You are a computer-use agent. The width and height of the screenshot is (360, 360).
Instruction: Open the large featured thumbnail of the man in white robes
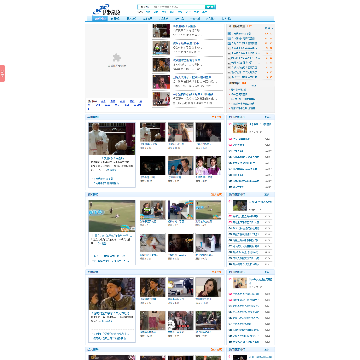112,139
